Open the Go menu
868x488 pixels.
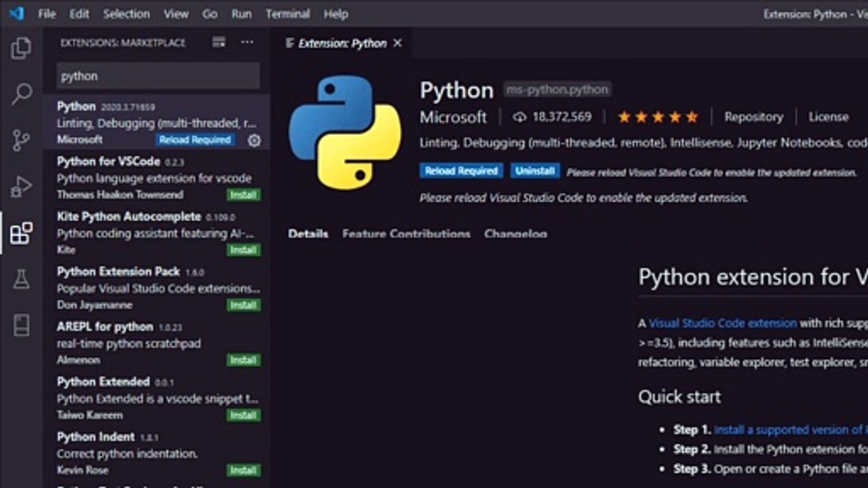(210, 14)
